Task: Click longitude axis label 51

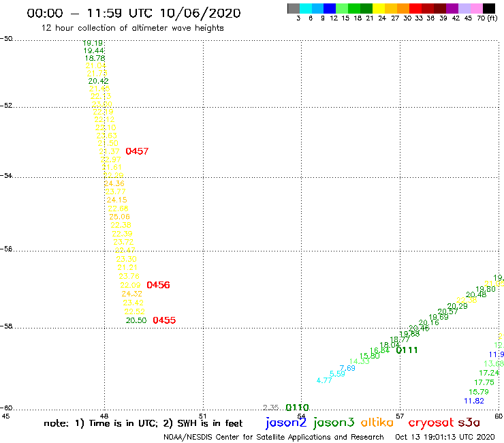Action: pos(202,416)
